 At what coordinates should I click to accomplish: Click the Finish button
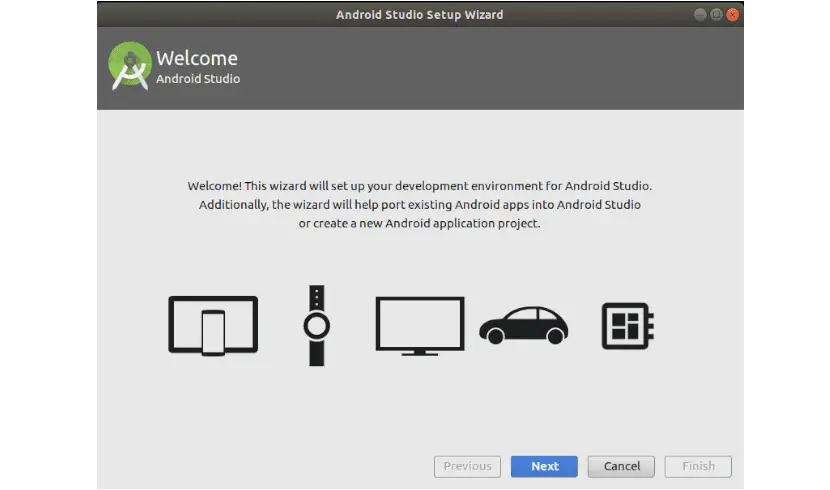[x=698, y=466]
